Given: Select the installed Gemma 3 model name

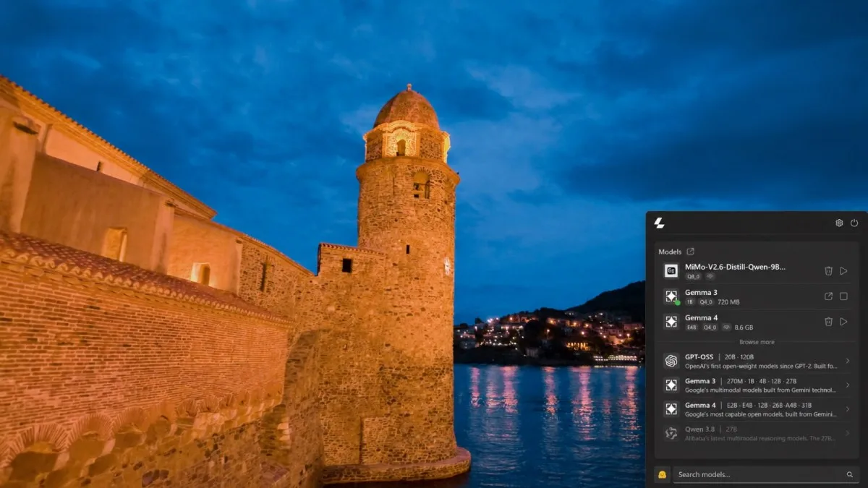Looking at the screenshot, I should click(700, 292).
